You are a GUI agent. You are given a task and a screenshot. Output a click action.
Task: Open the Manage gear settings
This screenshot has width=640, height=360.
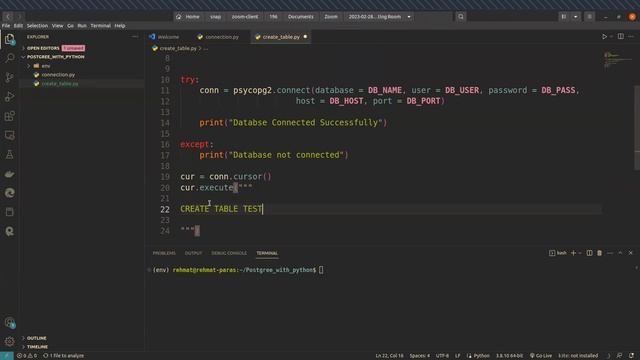tap(9, 341)
